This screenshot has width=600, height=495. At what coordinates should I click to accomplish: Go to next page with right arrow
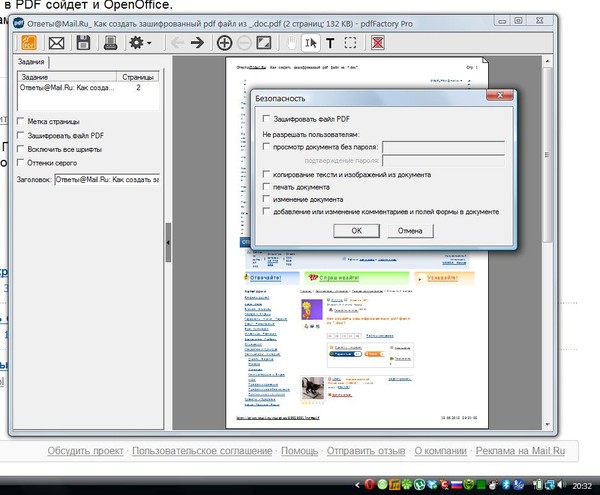(x=197, y=42)
